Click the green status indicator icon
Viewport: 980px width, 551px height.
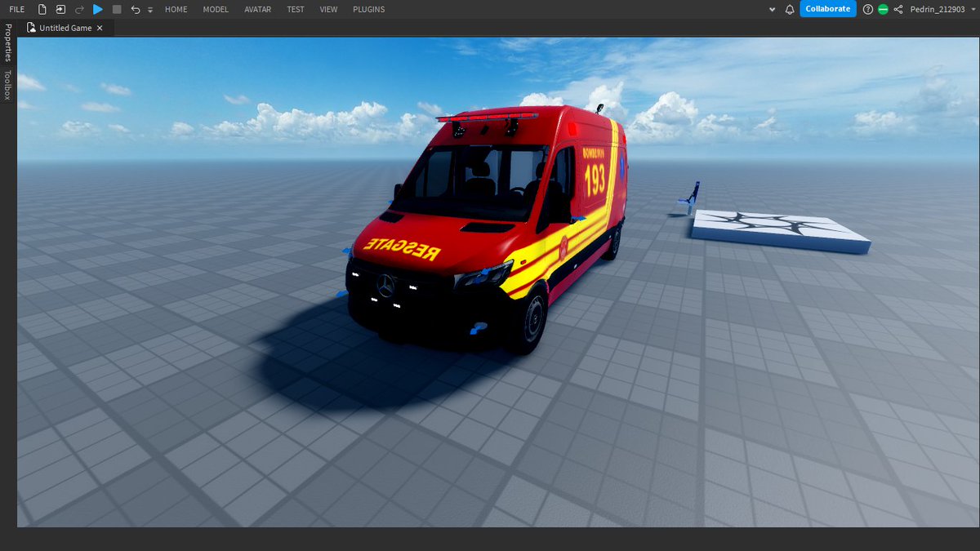883,10
